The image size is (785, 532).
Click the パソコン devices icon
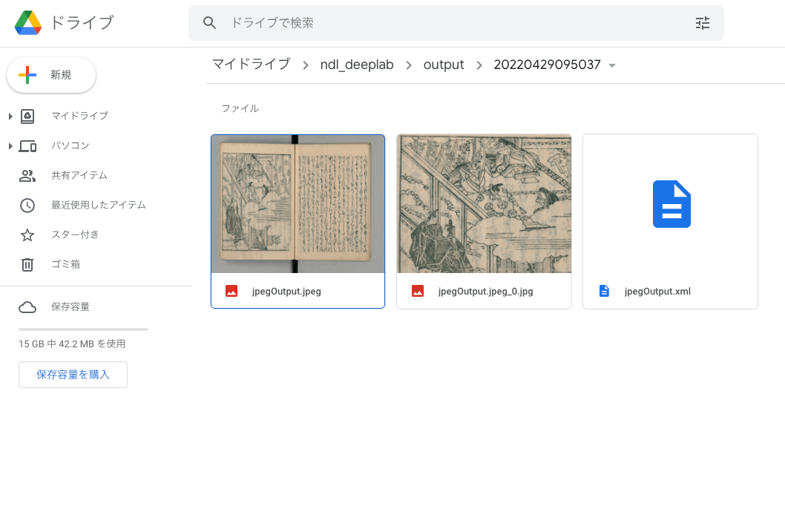(27, 146)
